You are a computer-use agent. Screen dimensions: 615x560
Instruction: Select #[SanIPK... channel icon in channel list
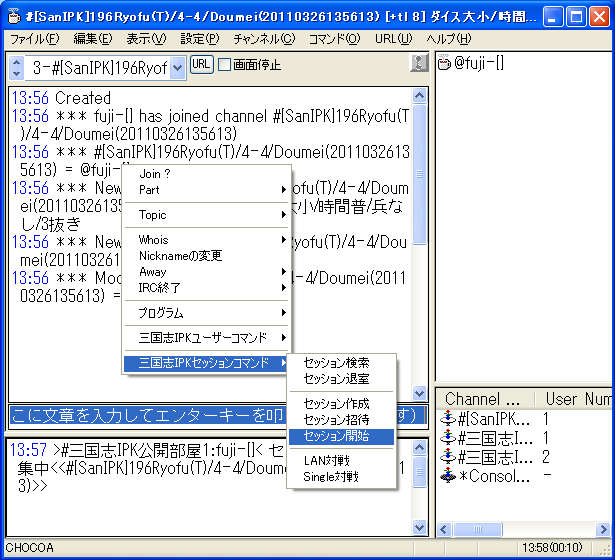point(450,419)
